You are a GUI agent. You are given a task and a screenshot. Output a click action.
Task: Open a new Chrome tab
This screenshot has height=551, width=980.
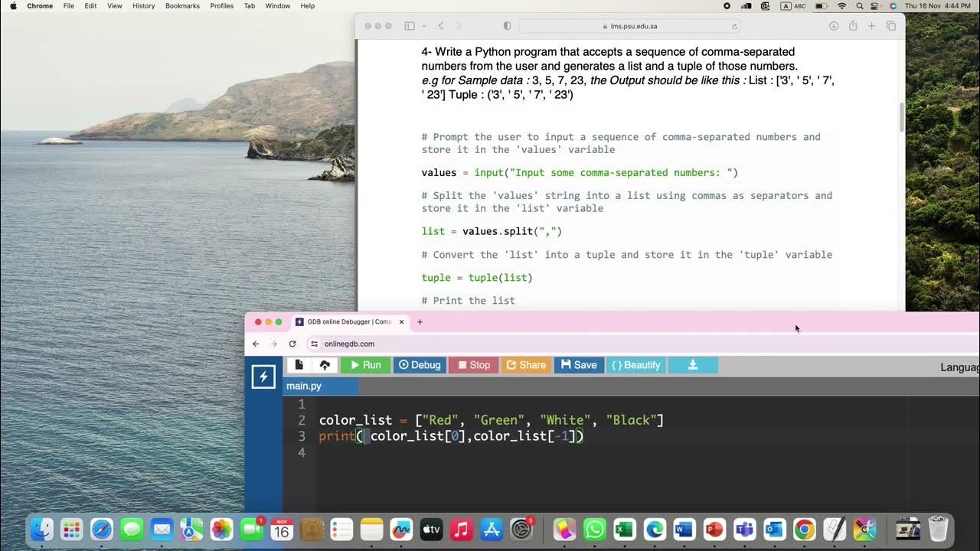pos(420,322)
